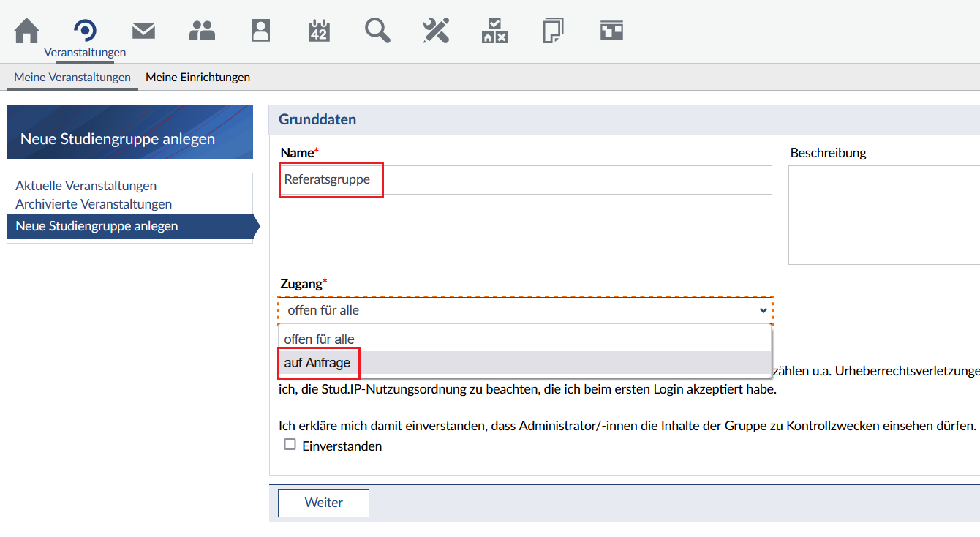Open the Community people icon
The image size is (980, 537).
point(202,31)
